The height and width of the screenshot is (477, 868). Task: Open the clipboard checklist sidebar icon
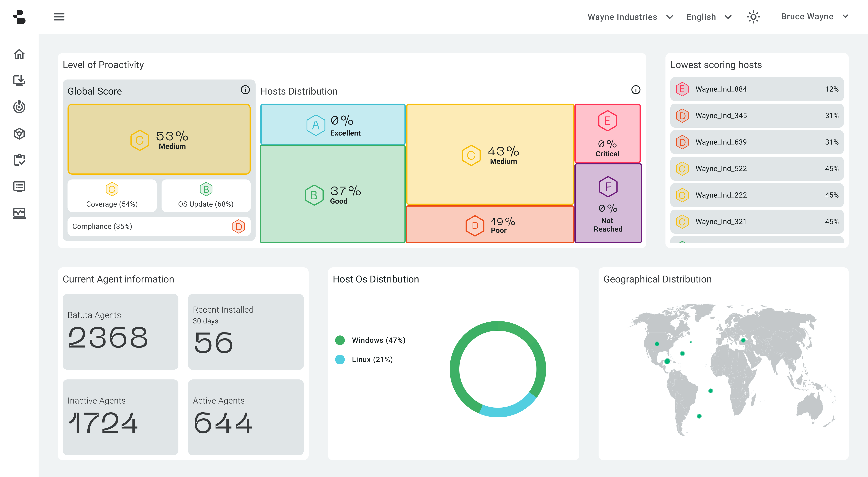point(19,160)
